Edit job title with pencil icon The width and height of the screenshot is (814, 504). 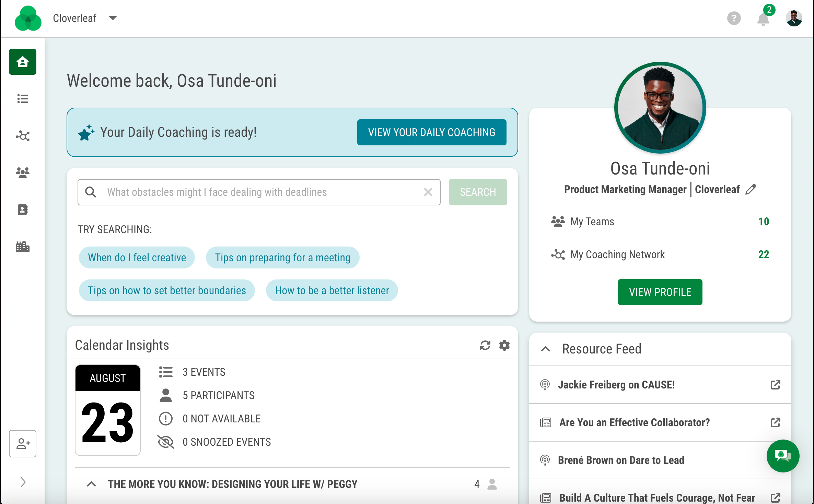751,189
